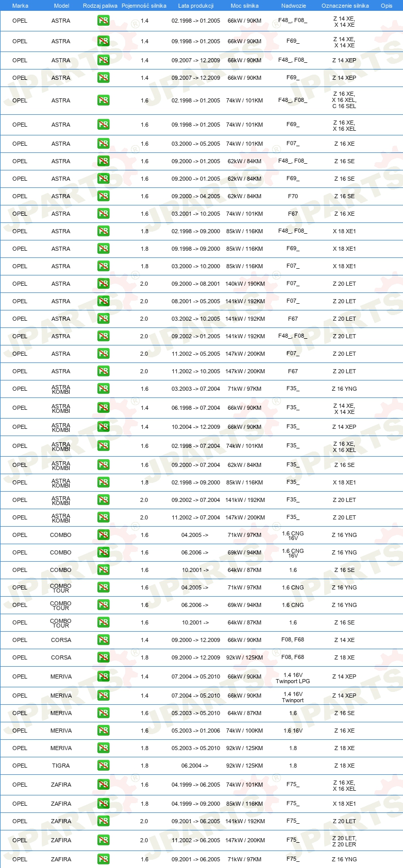Click the 03.2003 -> 07.2004 production cell

pyautogui.click(x=196, y=389)
